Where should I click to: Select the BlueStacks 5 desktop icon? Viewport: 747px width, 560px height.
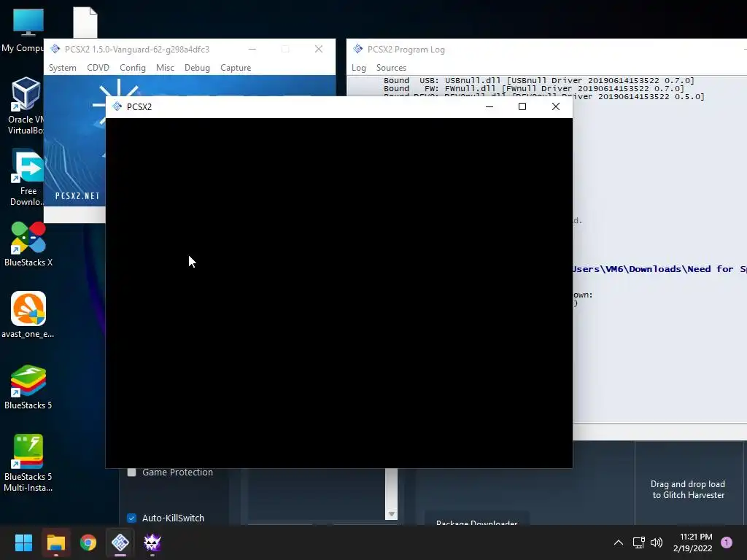tap(28, 386)
